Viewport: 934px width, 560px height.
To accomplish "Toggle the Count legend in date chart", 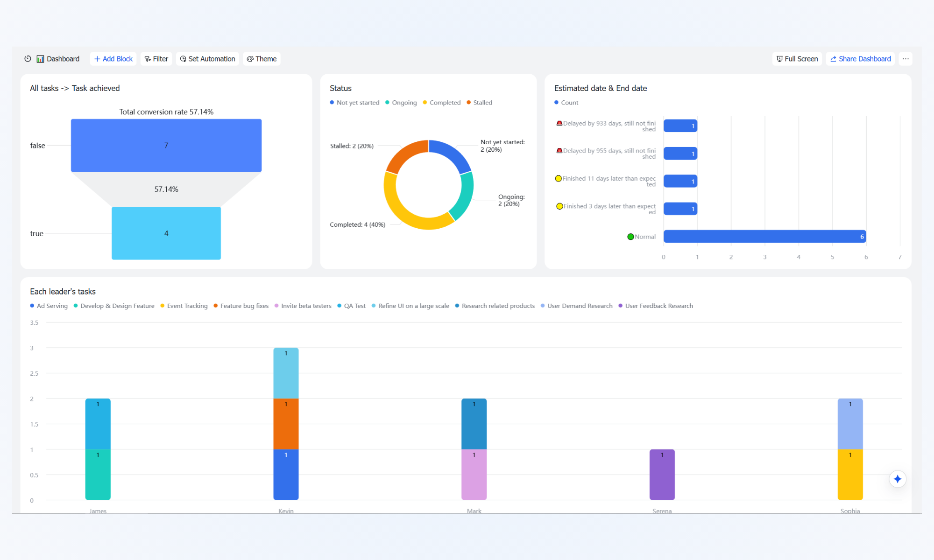I will (x=566, y=103).
